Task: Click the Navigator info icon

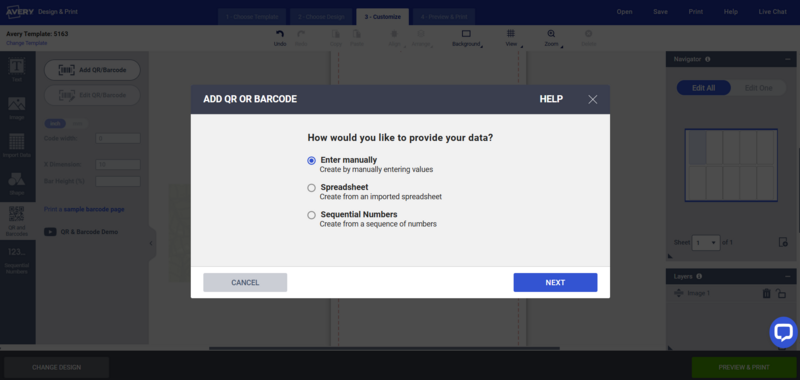Action: coord(708,59)
